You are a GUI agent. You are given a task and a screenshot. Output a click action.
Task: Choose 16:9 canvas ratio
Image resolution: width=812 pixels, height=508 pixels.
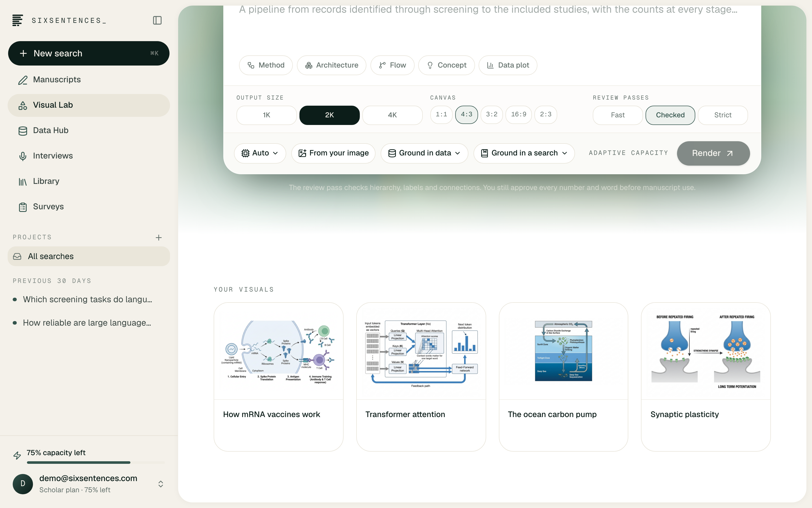point(518,115)
